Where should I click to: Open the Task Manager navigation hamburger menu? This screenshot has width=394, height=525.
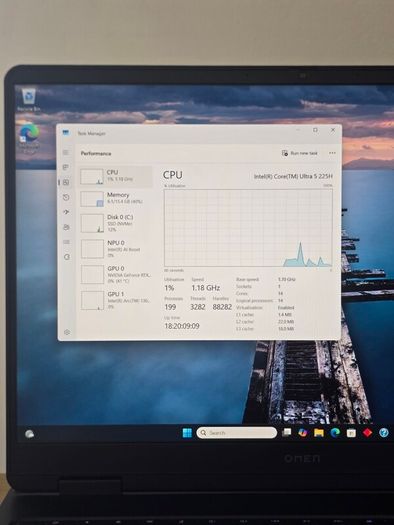[x=66, y=153]
